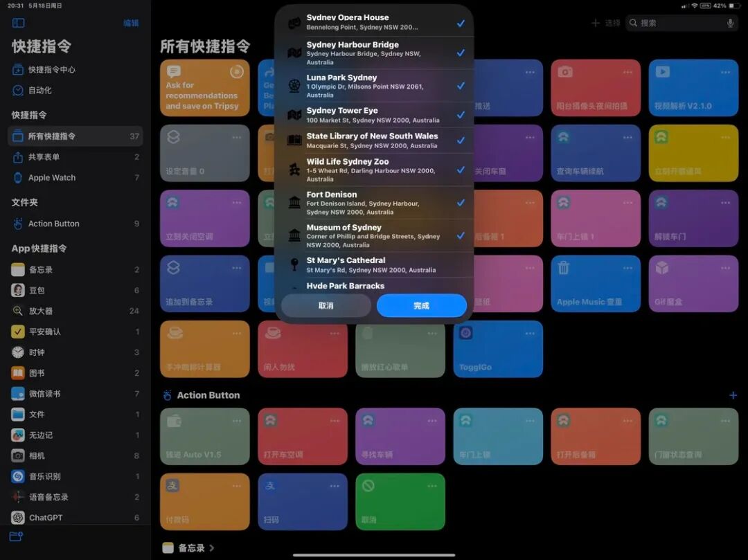This screenshot has width=748, height=560.
Task: Tap 取消 button in the places dialog
Action: pos(326,305)
